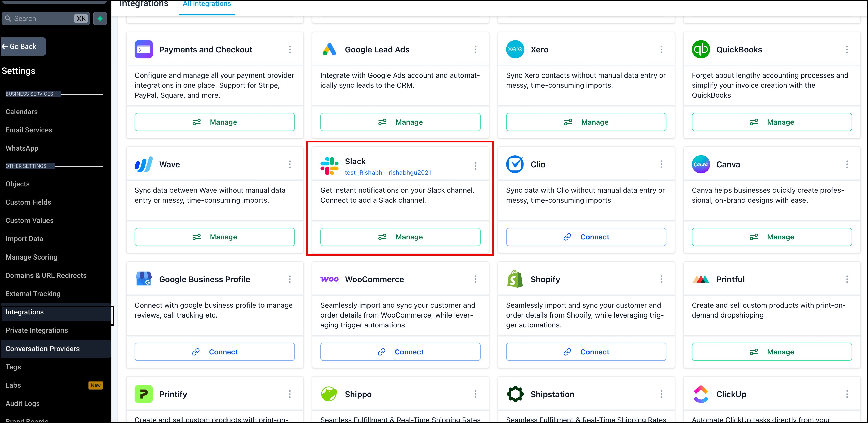Viewport: 868px width, 423px height.
Task: Manage the Payments and Checkout integration
Action: coord(215,122)
